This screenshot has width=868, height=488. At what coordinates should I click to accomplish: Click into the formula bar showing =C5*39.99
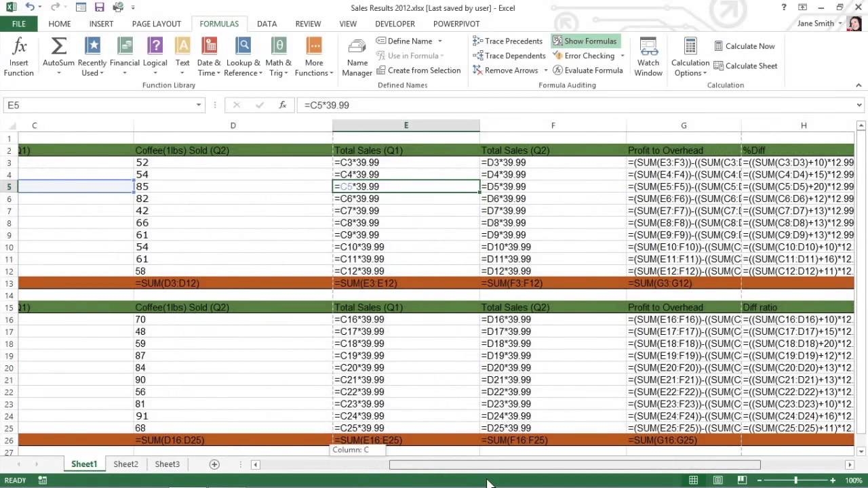coord(542,105)
